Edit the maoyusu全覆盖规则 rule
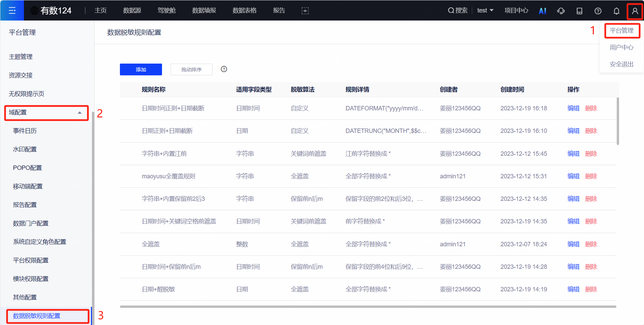 point(573,176)
